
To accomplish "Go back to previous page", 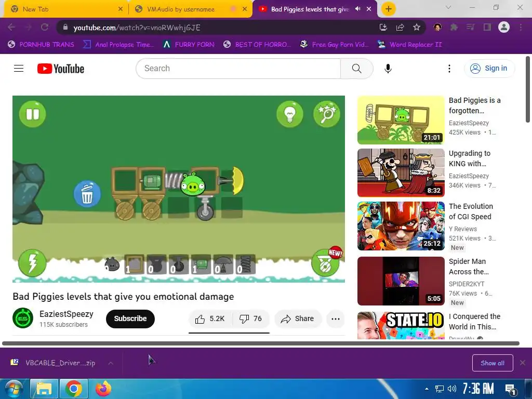I will [11, 27].
